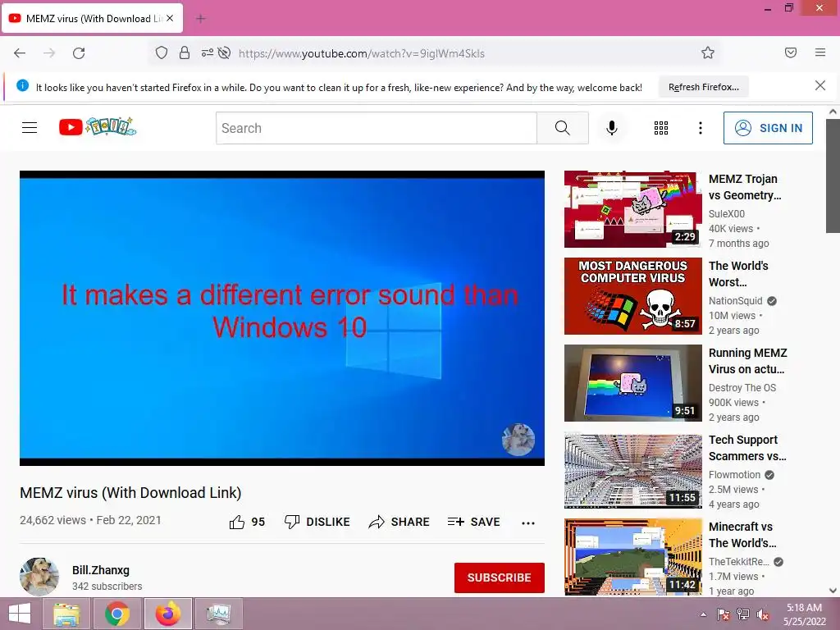
Task: Click the SHARE button
Action: pos(399,522)
